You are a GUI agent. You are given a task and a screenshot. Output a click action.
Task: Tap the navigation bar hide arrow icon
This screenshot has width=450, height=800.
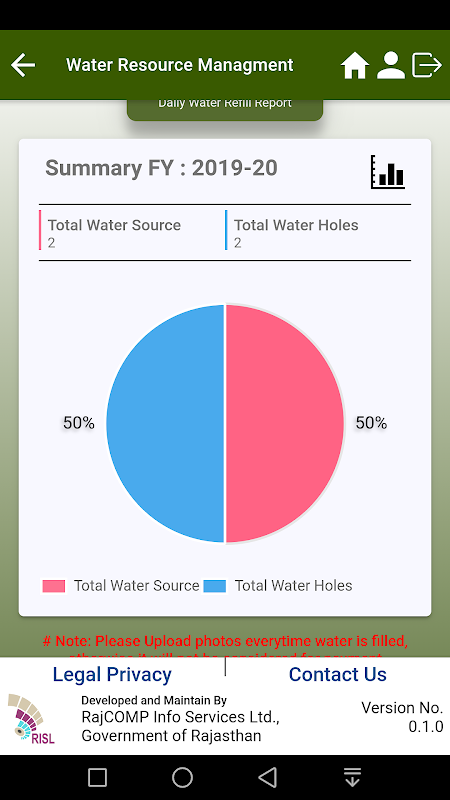point(353,778)
